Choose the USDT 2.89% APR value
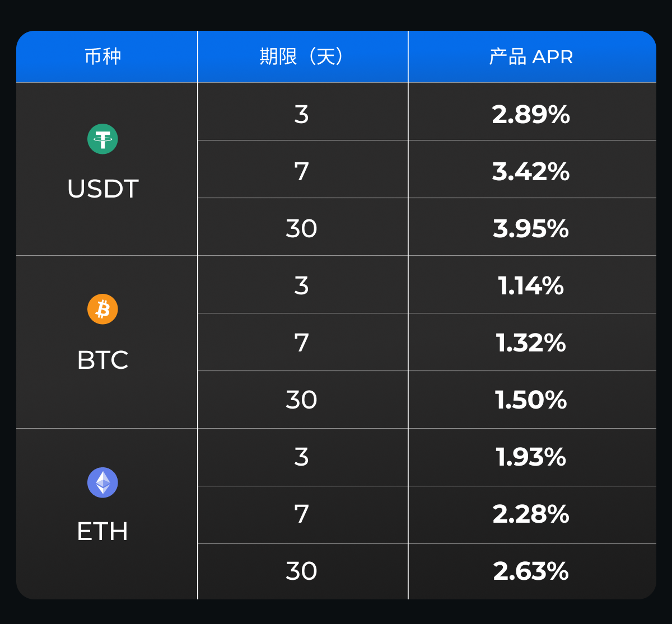672x624 pixels. [x=531, y=115]
